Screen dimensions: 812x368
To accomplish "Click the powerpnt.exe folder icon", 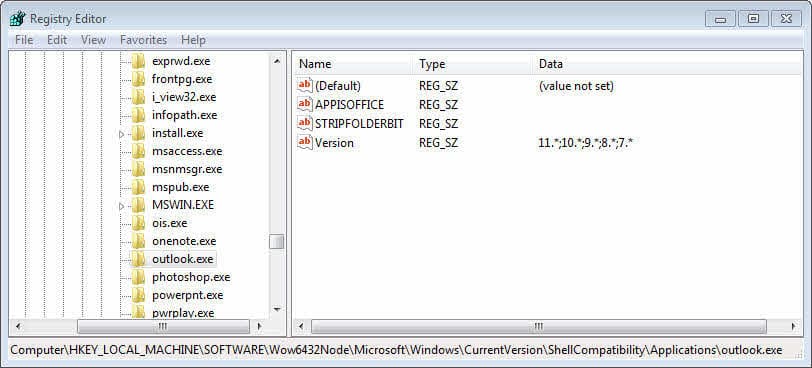I will (138, 295).
